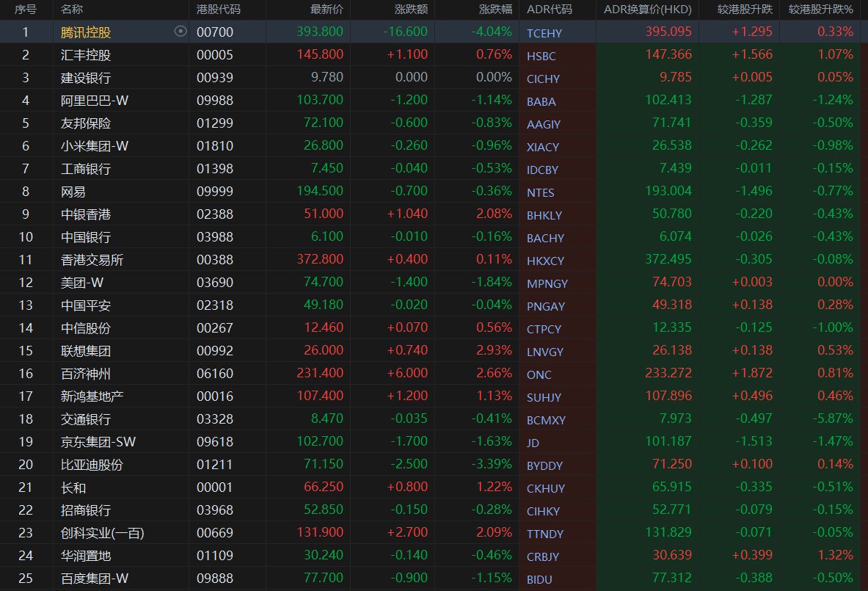
Task: Click ADR code AAGIY
Action: (x=544, y=124)
